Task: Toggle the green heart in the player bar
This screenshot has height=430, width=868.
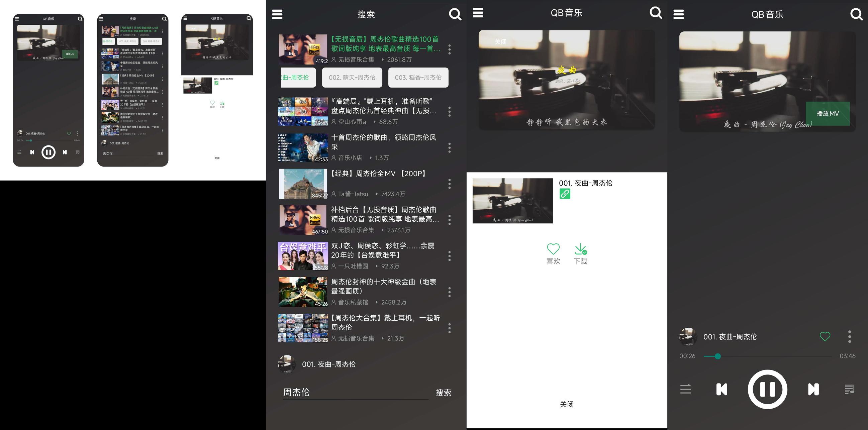Action: (825, 336)
